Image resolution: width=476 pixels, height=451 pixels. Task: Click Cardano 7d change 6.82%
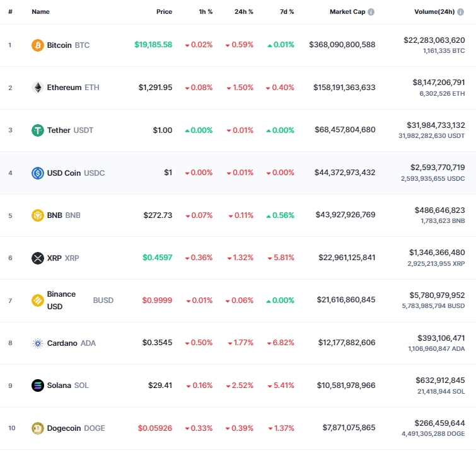pos(281,343)
